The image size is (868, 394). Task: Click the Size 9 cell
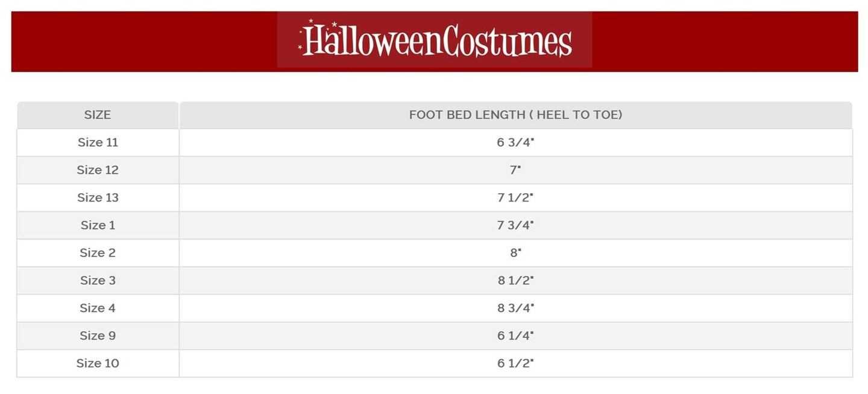(98, 335)
